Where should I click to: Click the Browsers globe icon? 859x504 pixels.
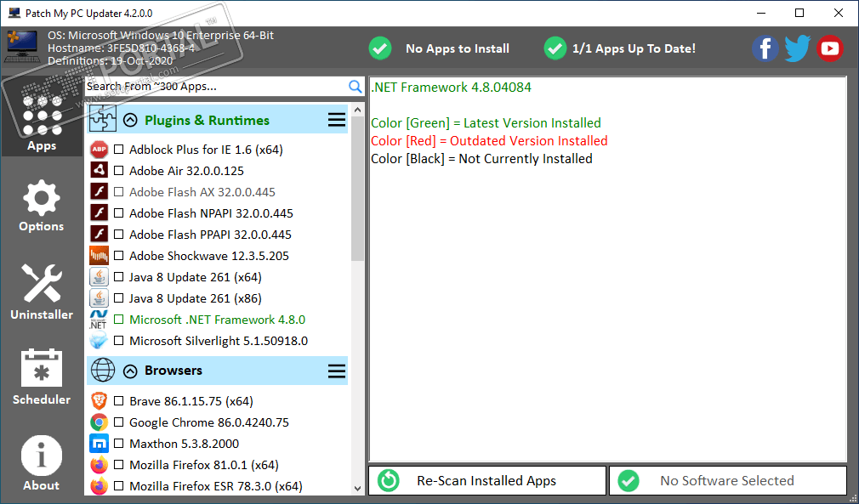102,371
